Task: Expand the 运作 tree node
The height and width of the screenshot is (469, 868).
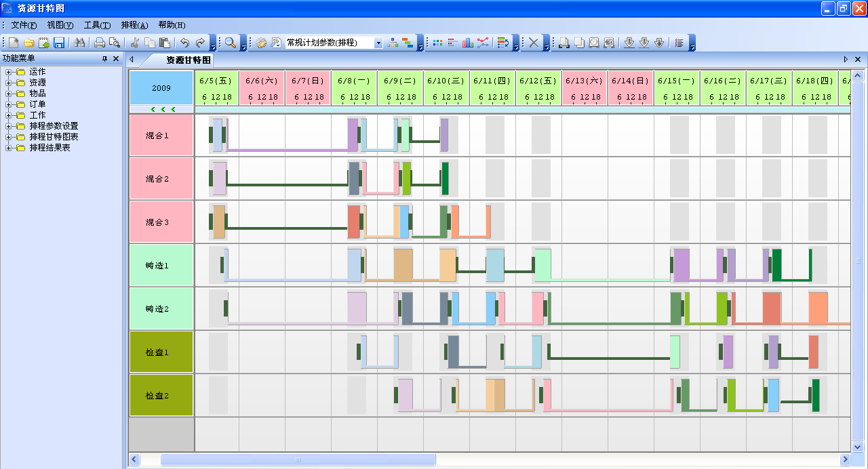Action: pos(9,72)
